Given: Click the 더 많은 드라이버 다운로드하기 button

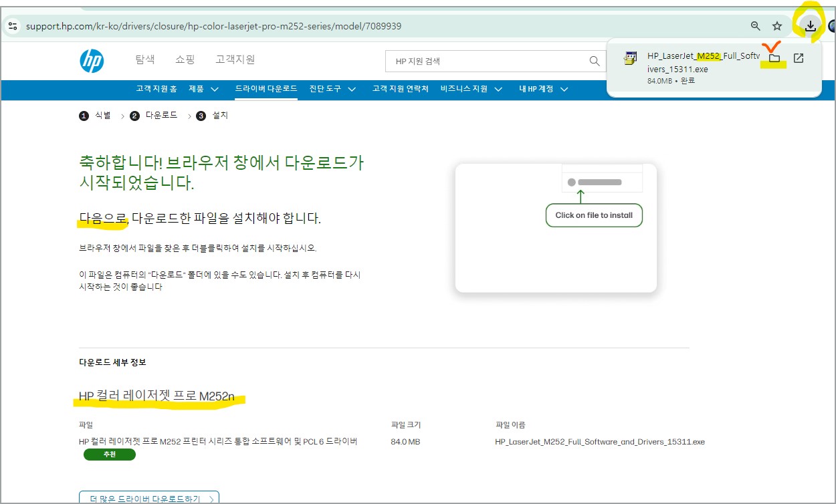Looking at the screenshot, I should tap(149, 498).
